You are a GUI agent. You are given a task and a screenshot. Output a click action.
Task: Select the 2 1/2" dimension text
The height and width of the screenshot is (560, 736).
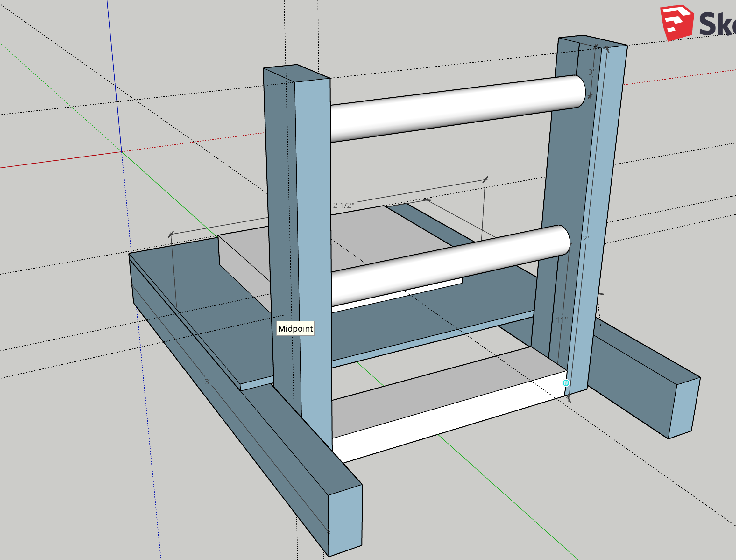[343, 205]
